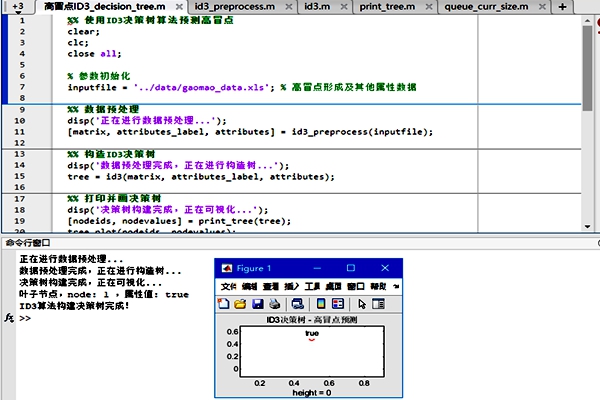
Task: Open the 文件 menu in Figure 1
Action: click(x=228, y=286)
